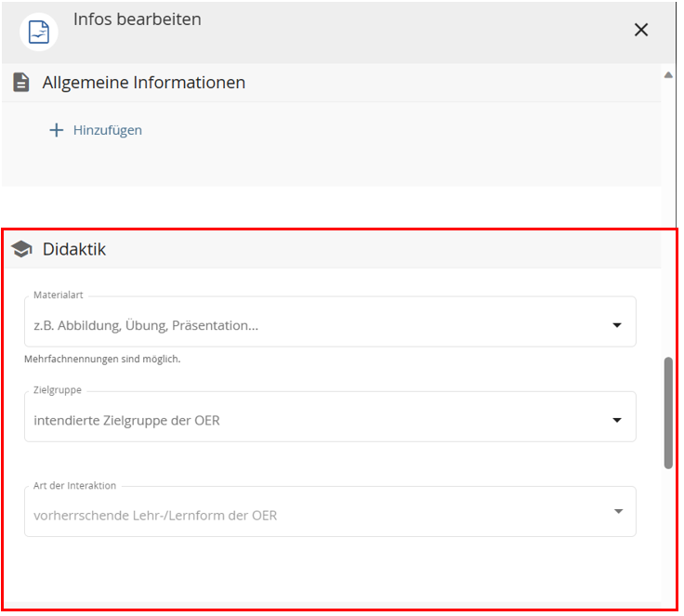Screen dimensions: 684x616
Task: Expand the Zielgruppe dropdown arrow
Action: click(617, 420)
